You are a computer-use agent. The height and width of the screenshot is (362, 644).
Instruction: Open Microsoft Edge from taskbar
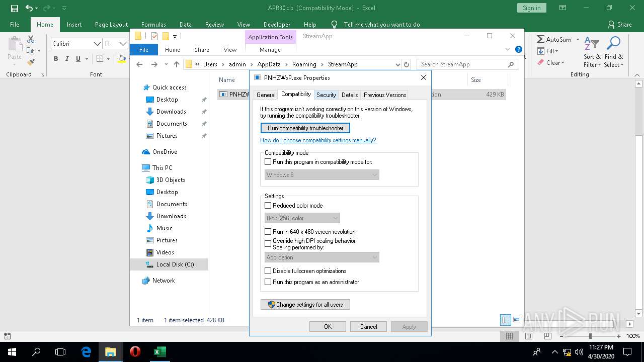(x=86, y=352)
